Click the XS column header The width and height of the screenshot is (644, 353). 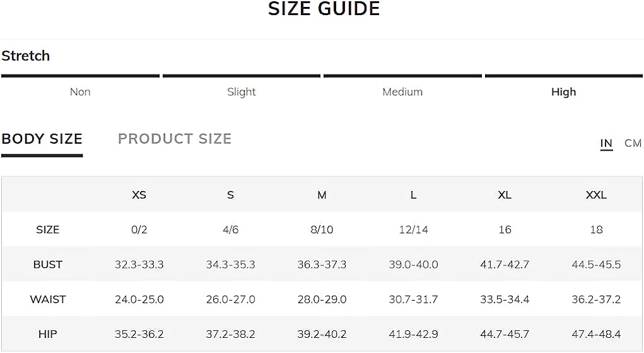(139, 195)
